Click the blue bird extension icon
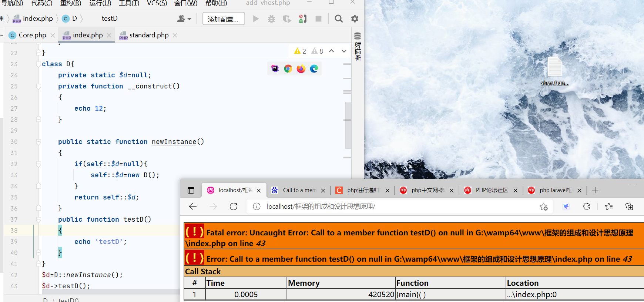 point(566,207)
